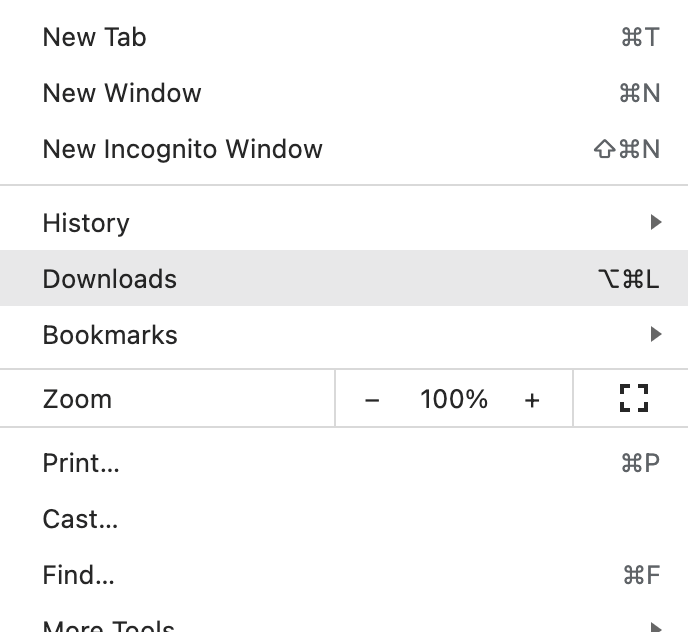
Task: Expand the History submenu arrow
Action: click(656, 222)
